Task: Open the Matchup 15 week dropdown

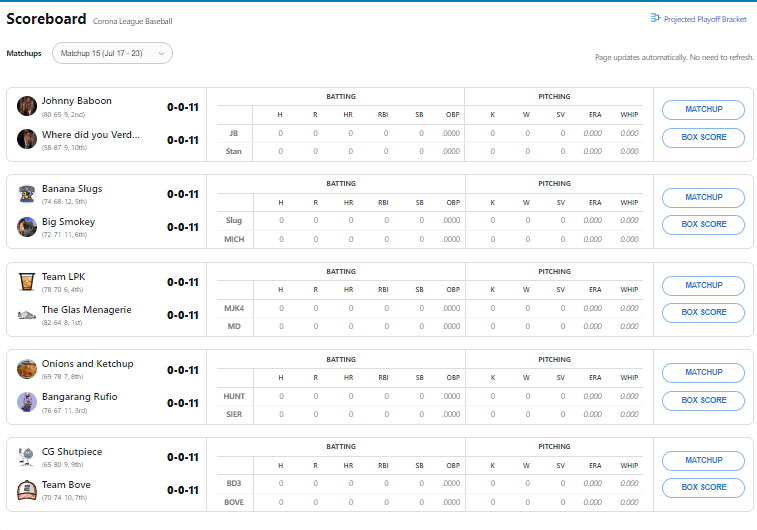Action: click(112, 53)
